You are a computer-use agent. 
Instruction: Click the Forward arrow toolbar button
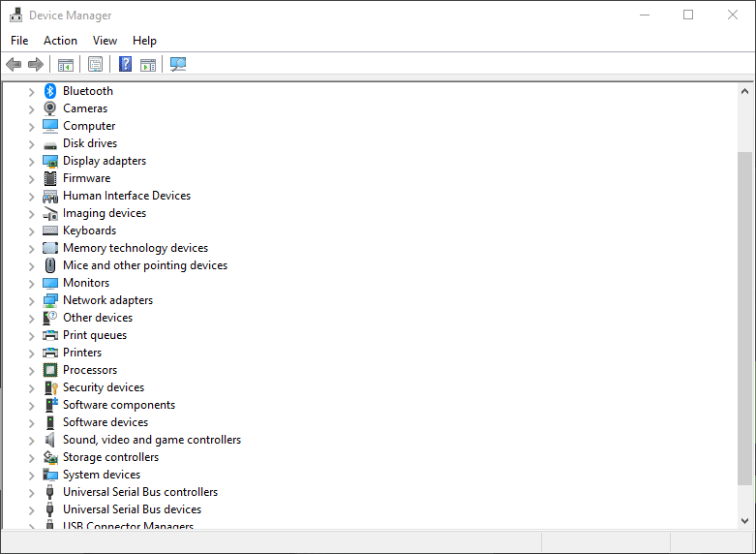click(x=36, y=65)
